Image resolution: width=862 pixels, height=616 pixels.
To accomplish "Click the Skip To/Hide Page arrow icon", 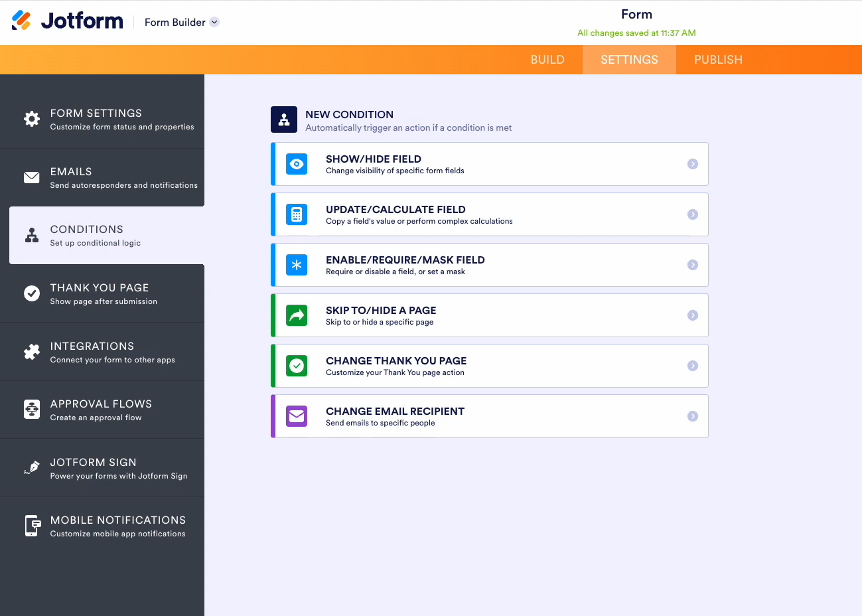I will pyautogui.click(x=297, y=315).
